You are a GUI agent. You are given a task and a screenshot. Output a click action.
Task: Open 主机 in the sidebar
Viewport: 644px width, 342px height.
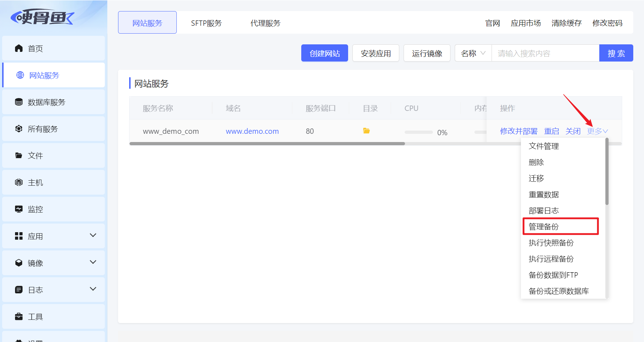pos(54,182)
